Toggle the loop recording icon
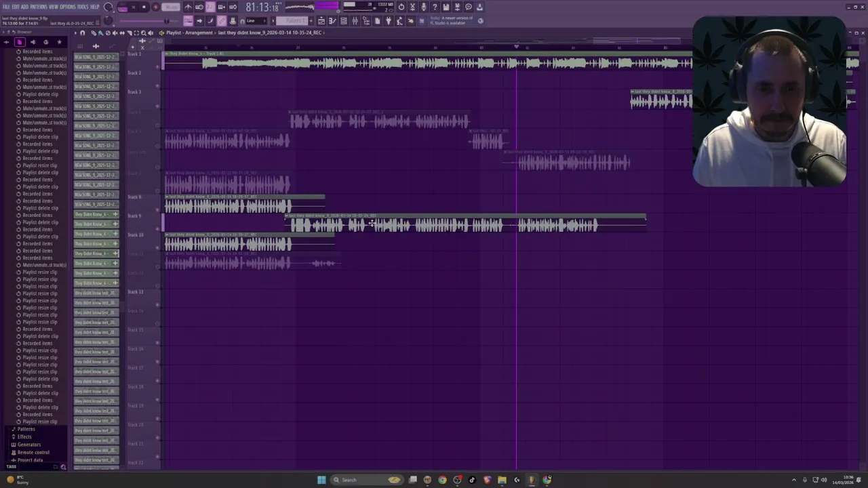 pos(233,7)
